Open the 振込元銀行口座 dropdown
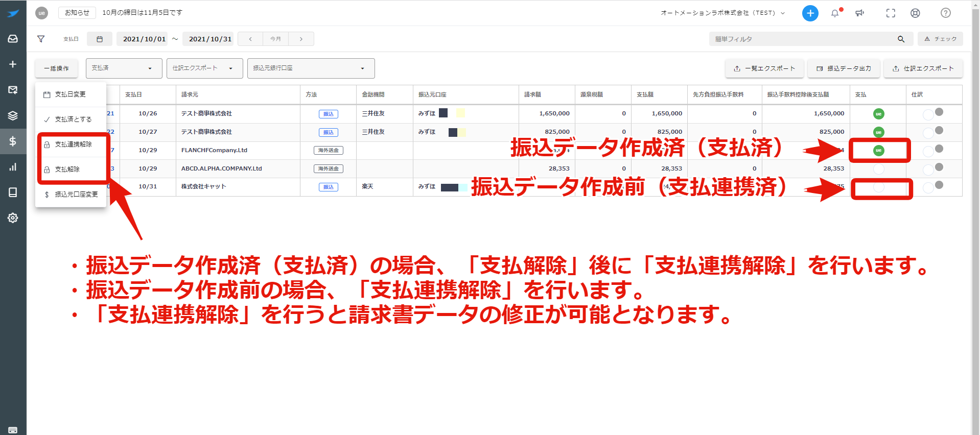The image size is (980, 435). point(311,68)
